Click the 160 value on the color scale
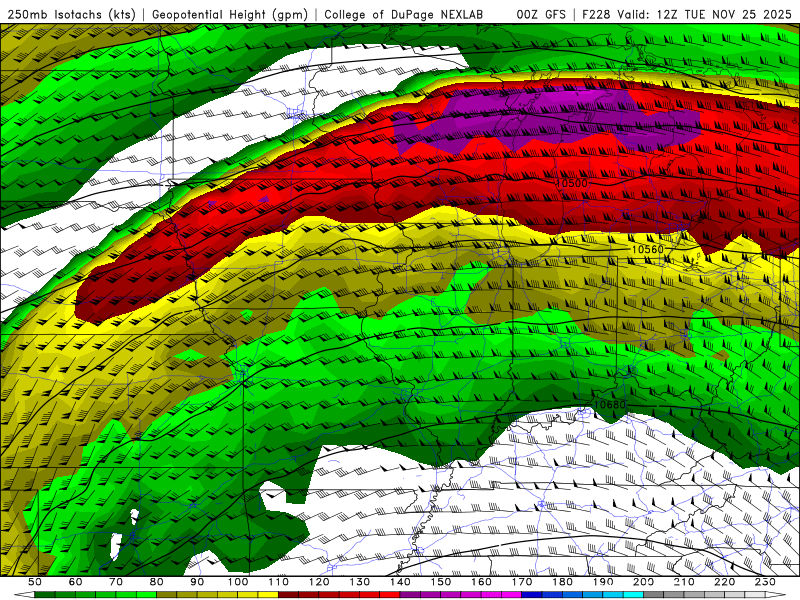Viewport: 800px width, 600px height. coord(481,582)
